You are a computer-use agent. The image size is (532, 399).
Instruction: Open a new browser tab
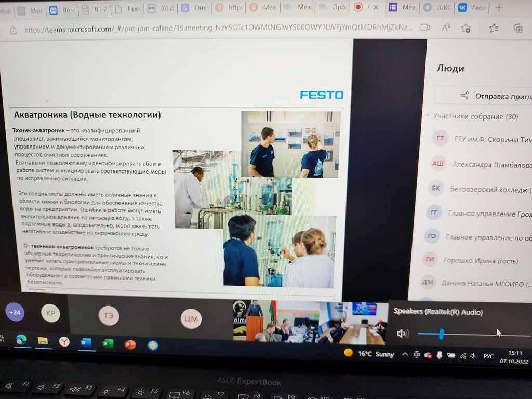point(499,7)
